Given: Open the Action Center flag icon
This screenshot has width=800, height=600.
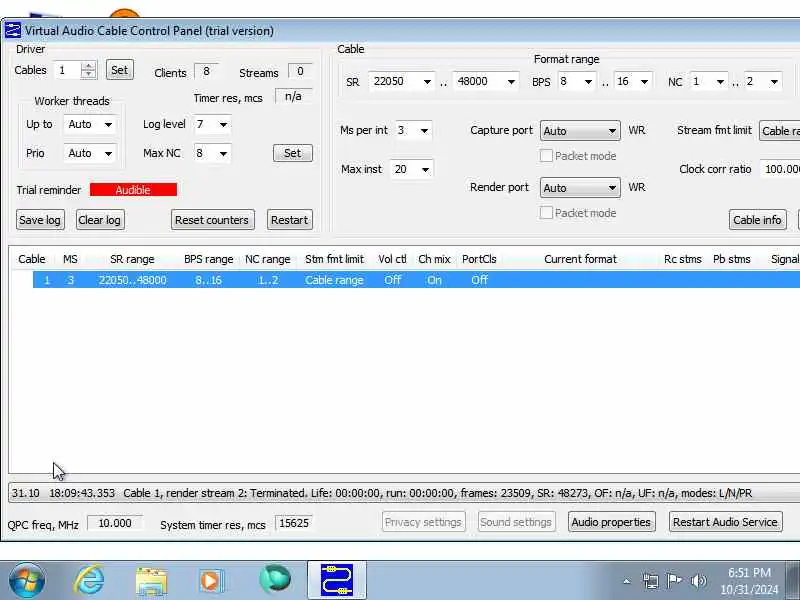Looking at the screenshot, I should (x=674, y=581).
